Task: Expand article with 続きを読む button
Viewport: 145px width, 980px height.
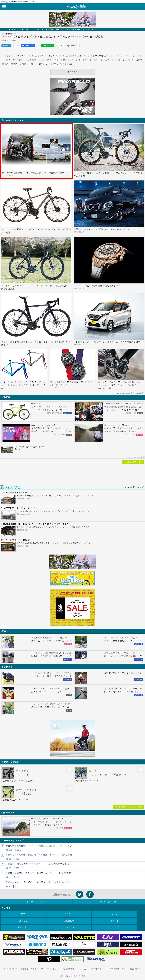Action: [x=72, y=72]
